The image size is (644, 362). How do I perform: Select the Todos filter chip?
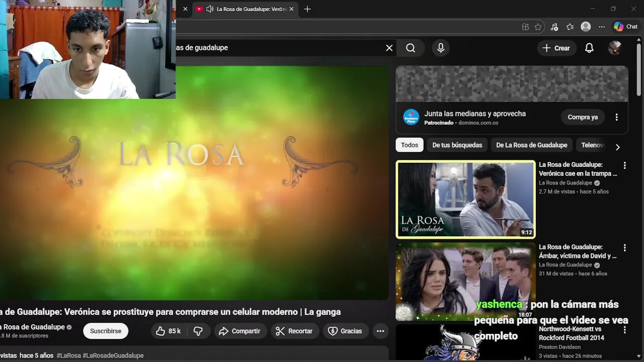[410, 145]
